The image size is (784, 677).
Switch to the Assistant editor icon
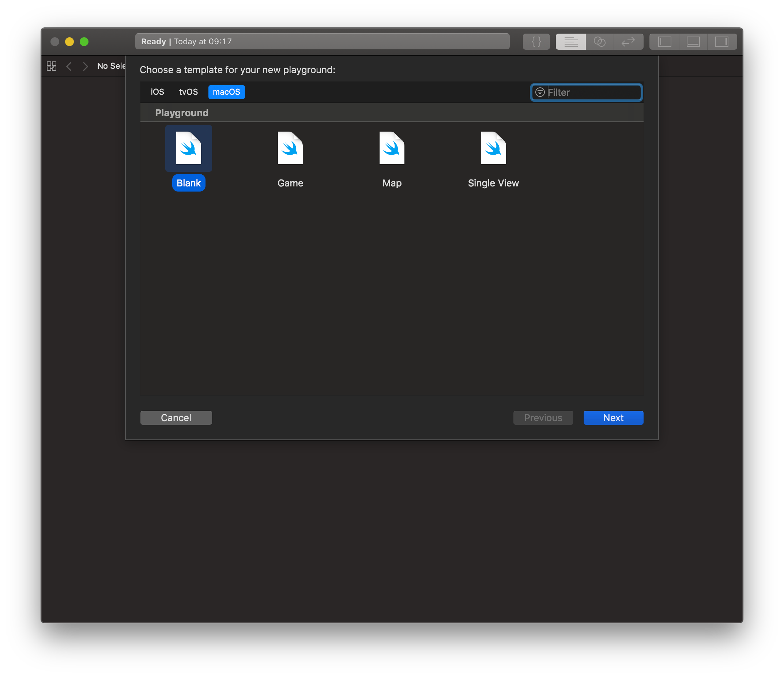point(600,42)
